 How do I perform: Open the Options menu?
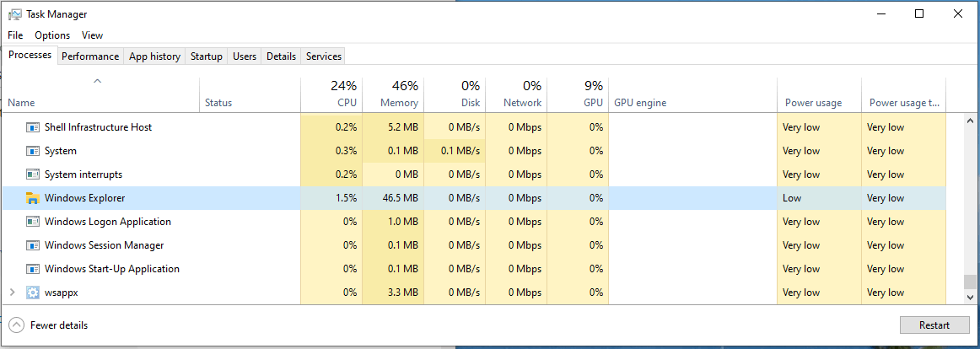(x=52, y=35)
